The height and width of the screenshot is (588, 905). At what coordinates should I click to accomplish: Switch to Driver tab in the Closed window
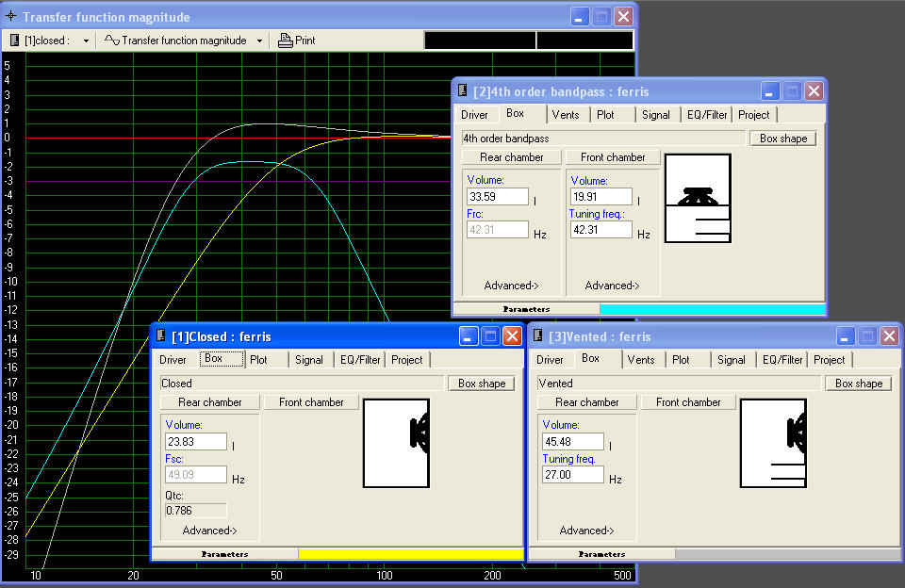point(173,360)
